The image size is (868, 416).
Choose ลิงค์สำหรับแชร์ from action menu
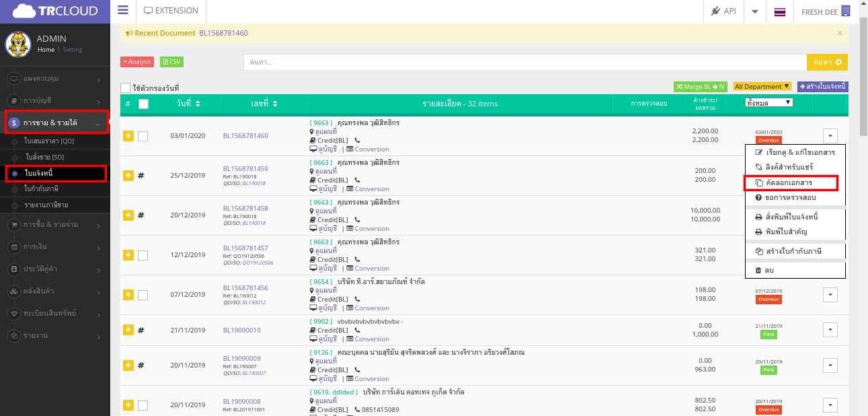tap(795, 167)
